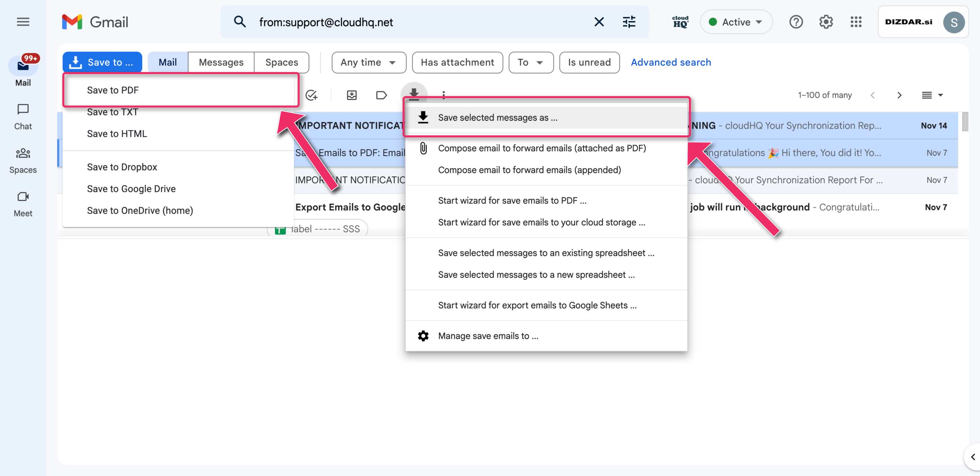The width and height of the screenshot is (980, 476).
Task: Choose Start wizard for save emails to PDF
Action: [546, 201]
